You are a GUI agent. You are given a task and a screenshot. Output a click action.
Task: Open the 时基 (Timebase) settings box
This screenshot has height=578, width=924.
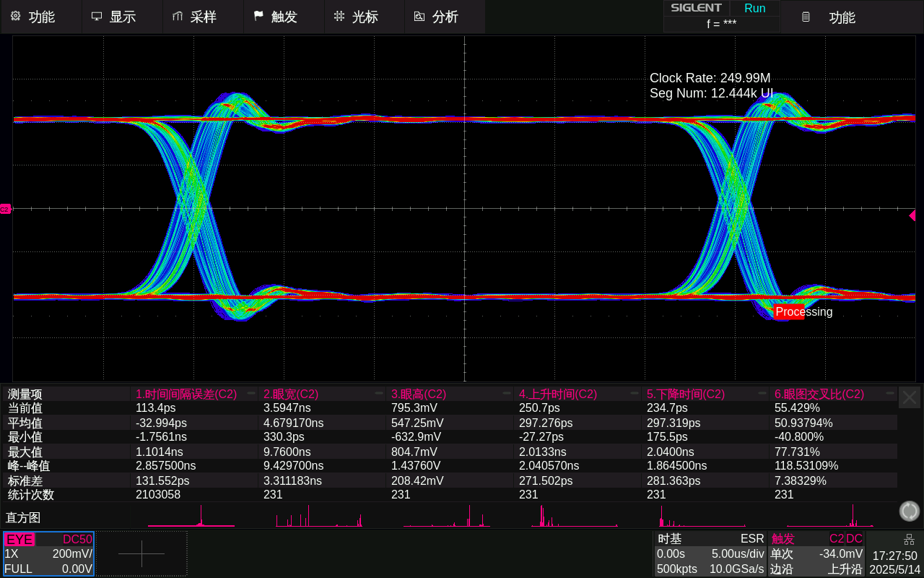point(710,553)
